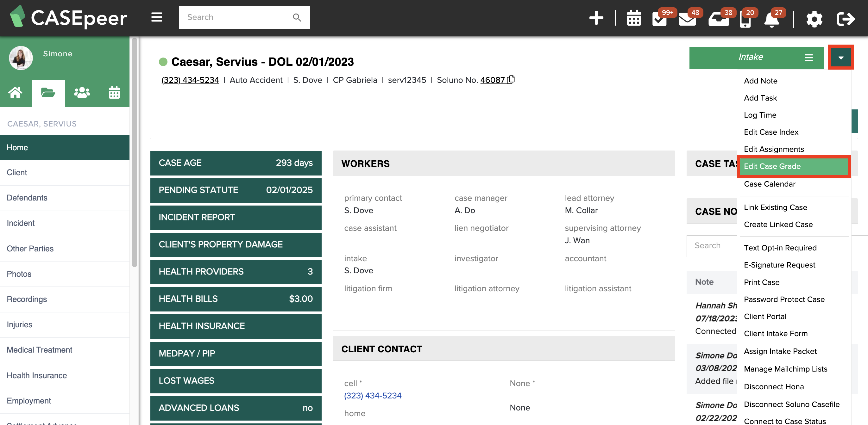Select Link Existing Case
Image resolution: width=868 pixels, height=425 pixels.
coord(775,207)
